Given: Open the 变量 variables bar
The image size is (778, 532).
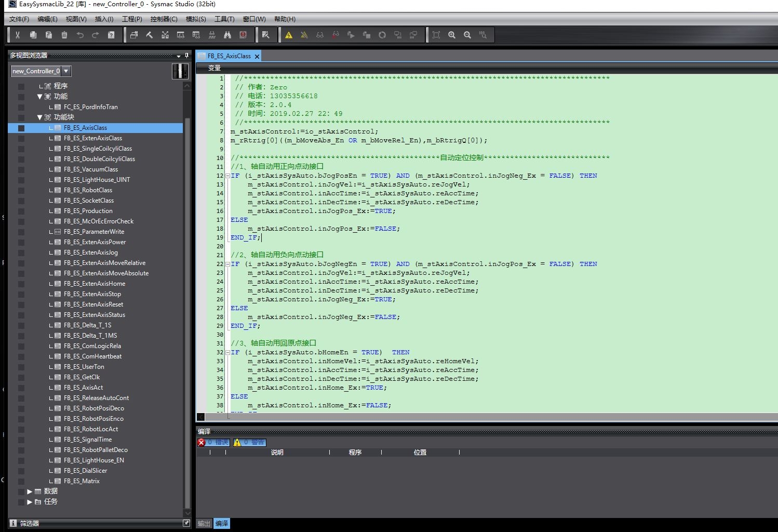Looking at the screenshot, I should coord(214,68).
